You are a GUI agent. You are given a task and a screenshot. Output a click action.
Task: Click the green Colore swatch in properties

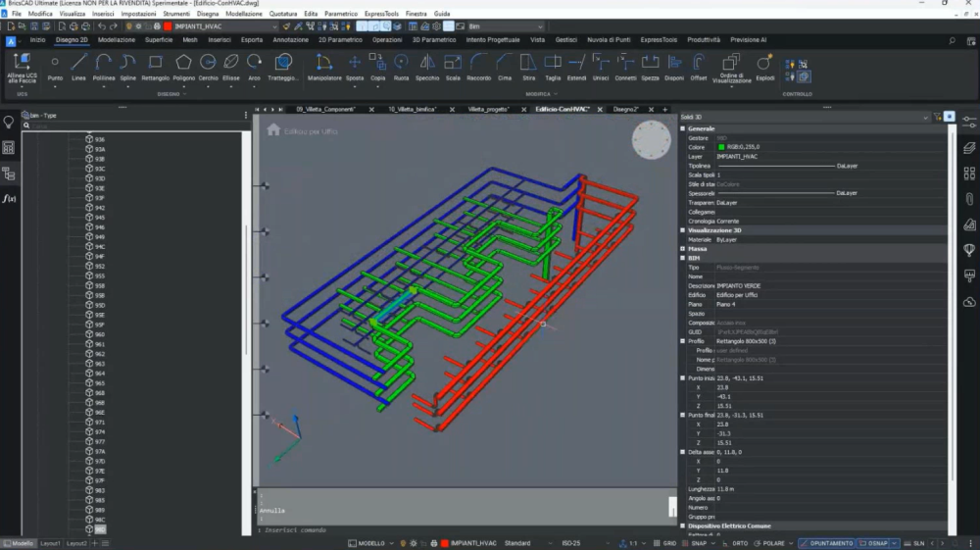pyautogui.click(x=721, y=147)
